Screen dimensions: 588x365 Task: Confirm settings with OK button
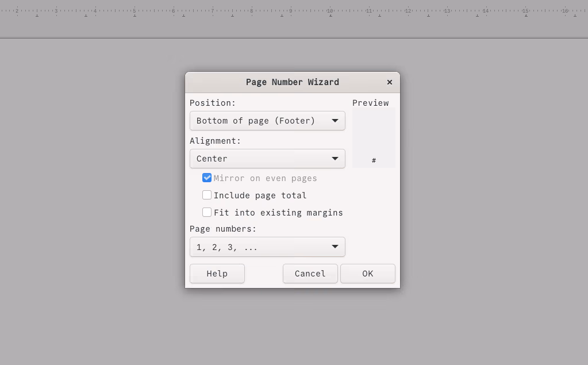(x=367, y=273)
